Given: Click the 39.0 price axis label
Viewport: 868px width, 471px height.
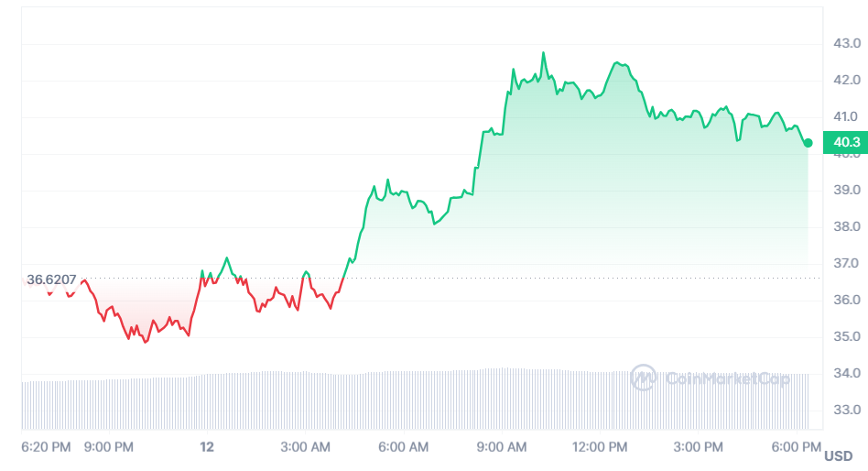Looking at the screenshot, I should [846, 190].
